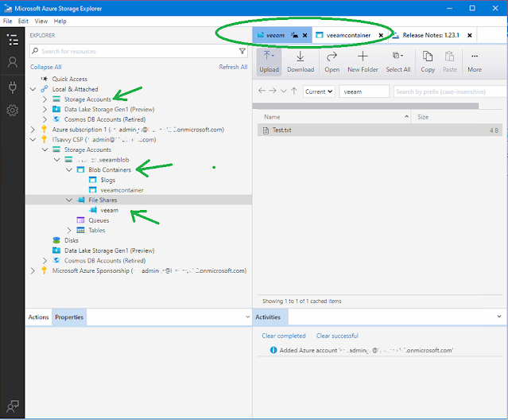
Task: Click the filter funnel icon in search
Action: [242, 51]
